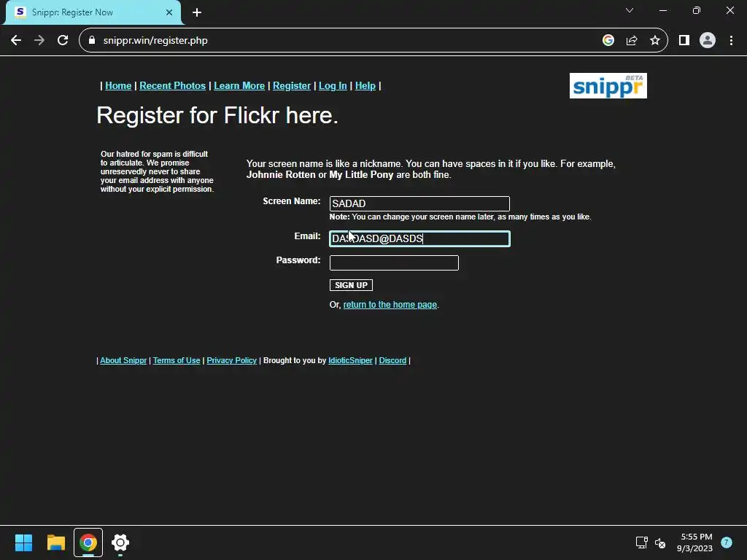Select the Snippr: Register Now tab

coord(93,12)
